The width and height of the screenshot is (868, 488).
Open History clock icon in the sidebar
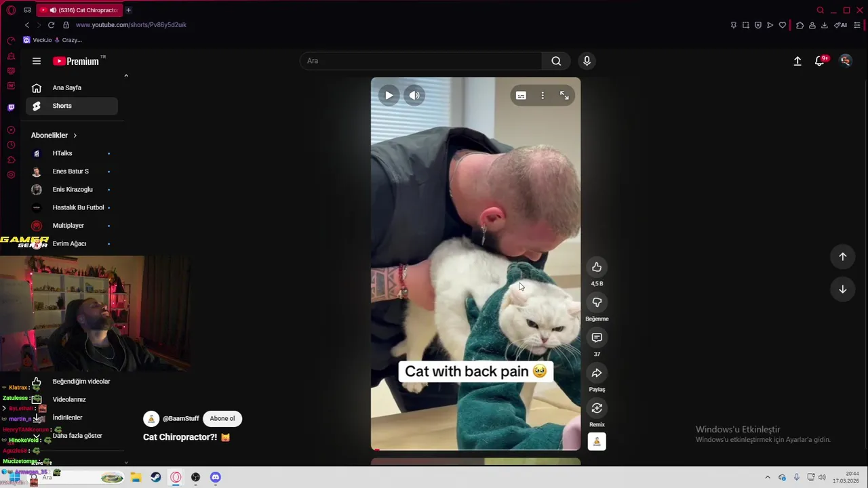click(x=11, y=145)
